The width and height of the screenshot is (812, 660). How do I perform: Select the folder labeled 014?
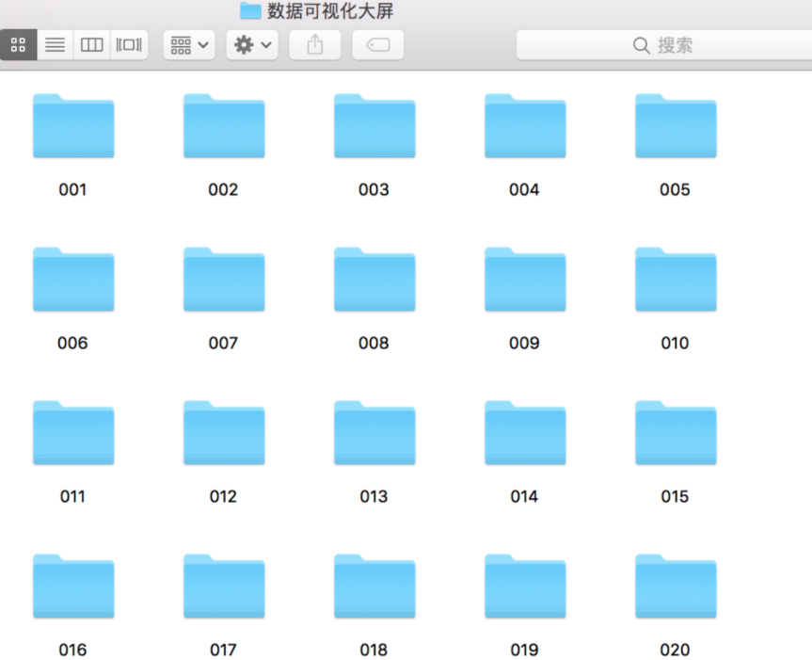point(525,433)
